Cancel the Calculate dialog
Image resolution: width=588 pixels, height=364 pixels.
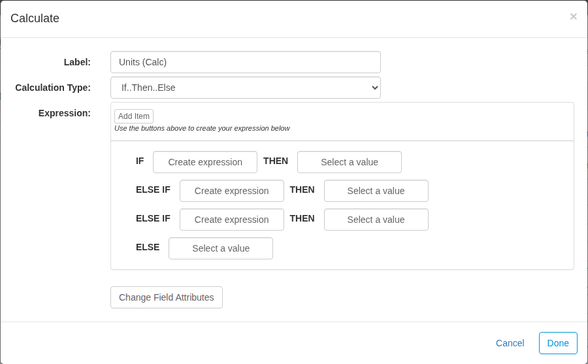click(510, 343)
